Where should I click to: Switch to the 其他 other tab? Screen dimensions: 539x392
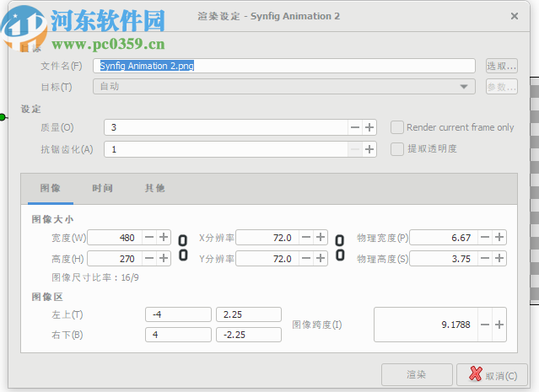[x=154, y=188]
